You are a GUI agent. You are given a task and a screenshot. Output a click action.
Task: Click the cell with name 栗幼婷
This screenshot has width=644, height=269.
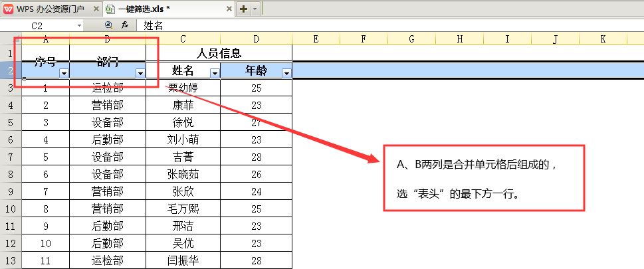[183, 88]
